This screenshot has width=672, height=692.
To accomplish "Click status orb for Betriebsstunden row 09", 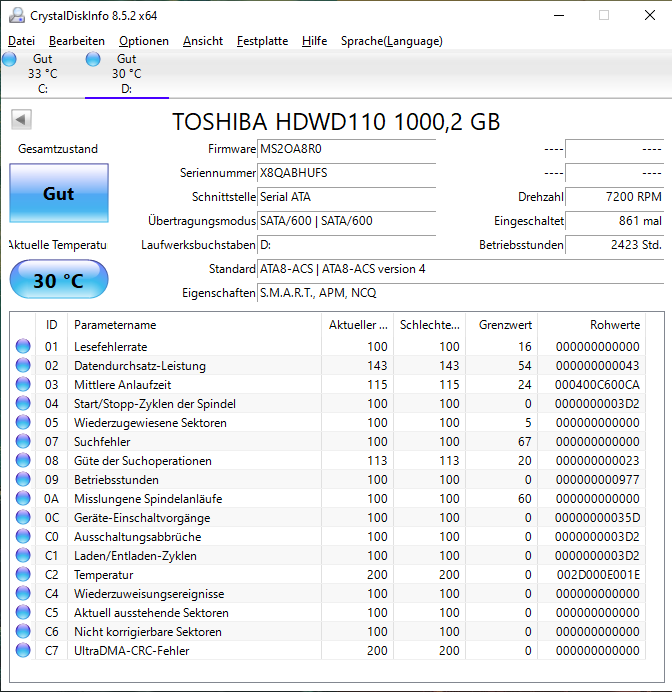I will click(x=23, y=479).
